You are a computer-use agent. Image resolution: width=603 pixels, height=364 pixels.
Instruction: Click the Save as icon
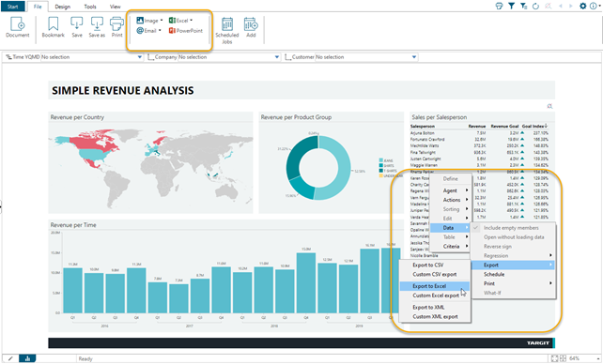click(x=97, y=23)
